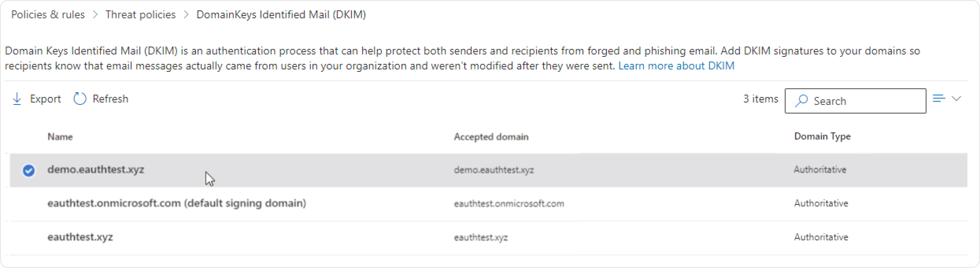980x268 pixels.
Task: Select the Accepted domain column header
Action: [491, 136]
